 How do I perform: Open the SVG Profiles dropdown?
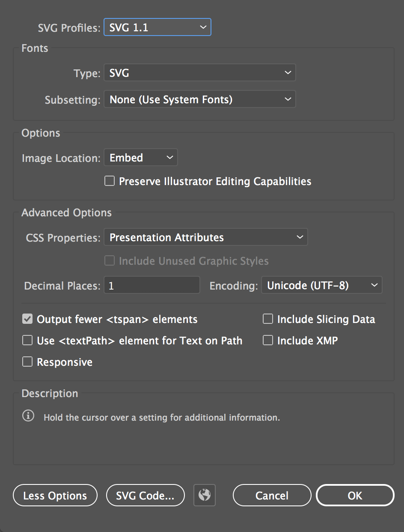coord(157,28)
